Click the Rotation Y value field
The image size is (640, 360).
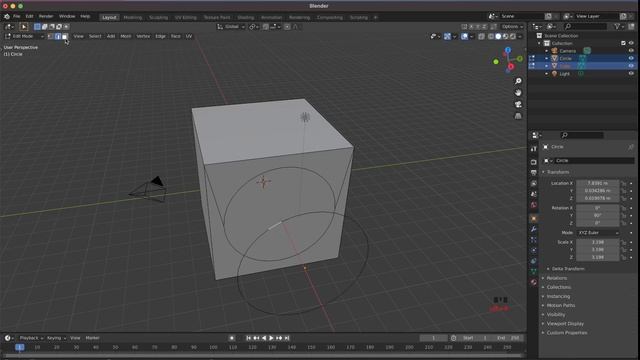[598, 216]
